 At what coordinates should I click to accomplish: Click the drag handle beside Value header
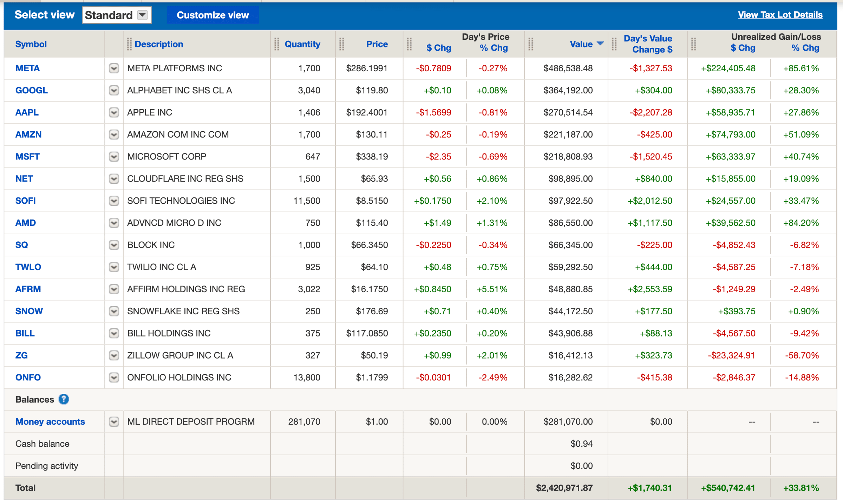pyautogui.click(x=531, y=44)
